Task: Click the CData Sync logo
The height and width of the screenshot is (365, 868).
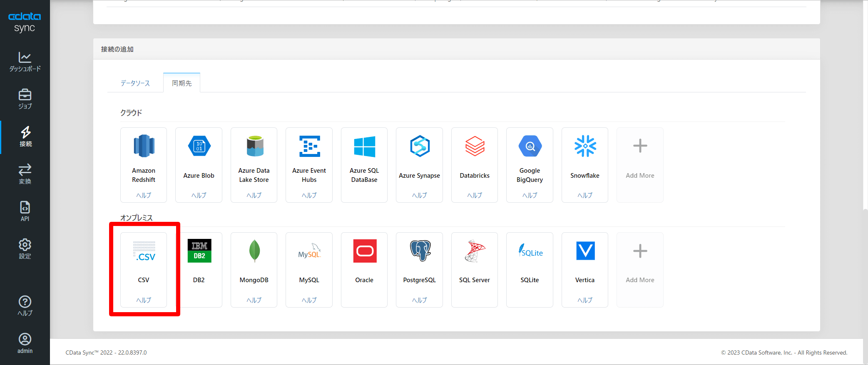Action: (x=25, y=22)
